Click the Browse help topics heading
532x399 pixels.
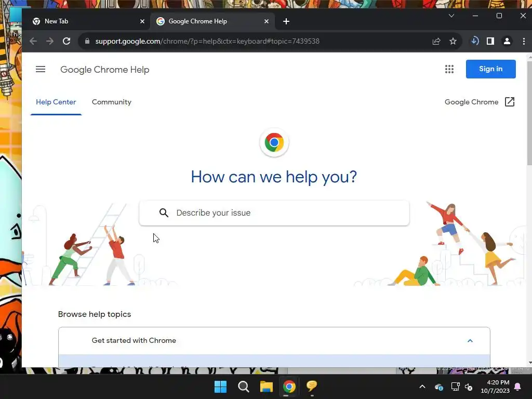click(95, 314)
